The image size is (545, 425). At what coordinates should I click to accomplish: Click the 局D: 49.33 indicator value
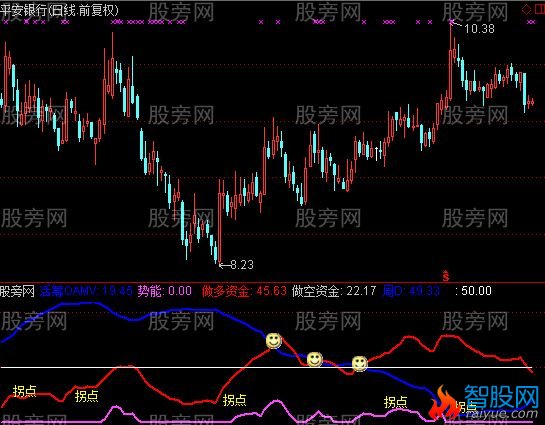pos(411,291)
